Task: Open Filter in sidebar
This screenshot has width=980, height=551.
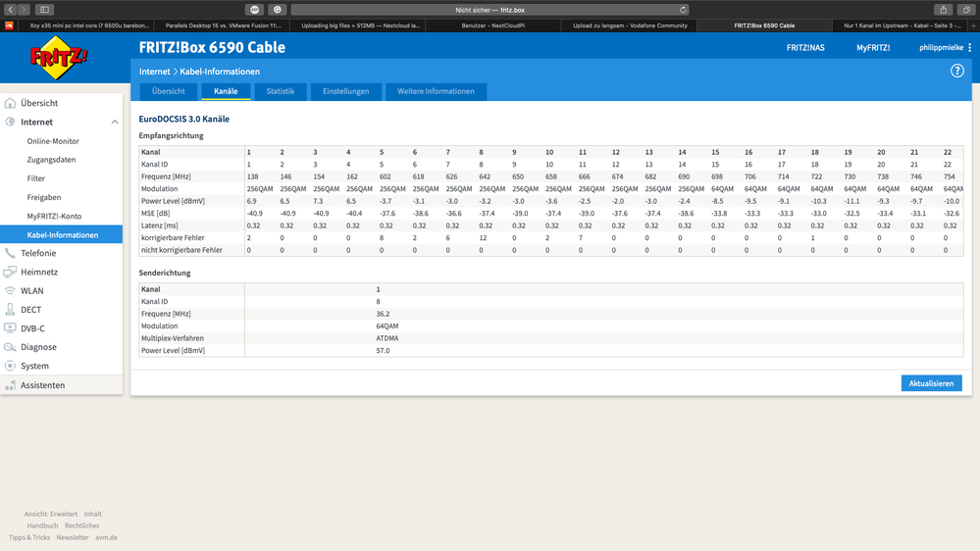Action: (x=35, y=178)
